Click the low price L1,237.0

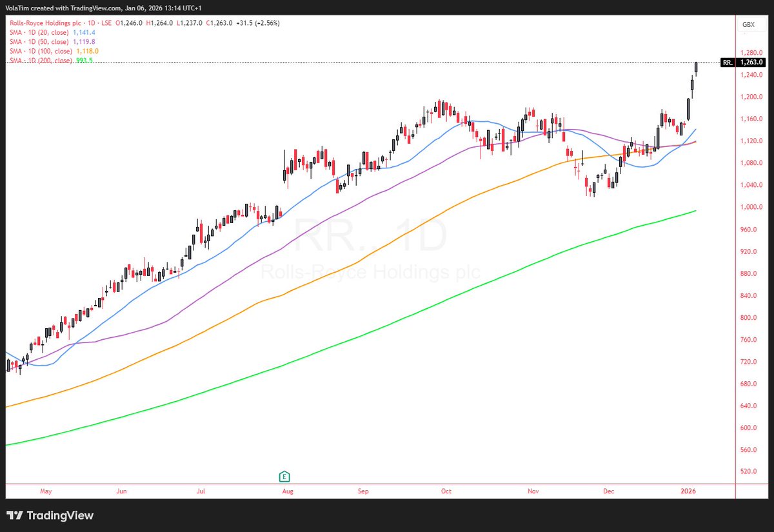188,23
